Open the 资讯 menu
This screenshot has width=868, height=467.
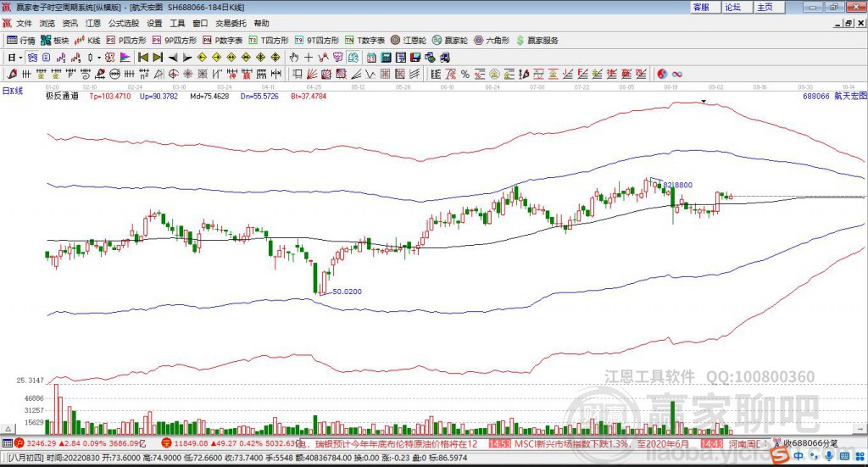pyautogui.click(x=70, y=23)
